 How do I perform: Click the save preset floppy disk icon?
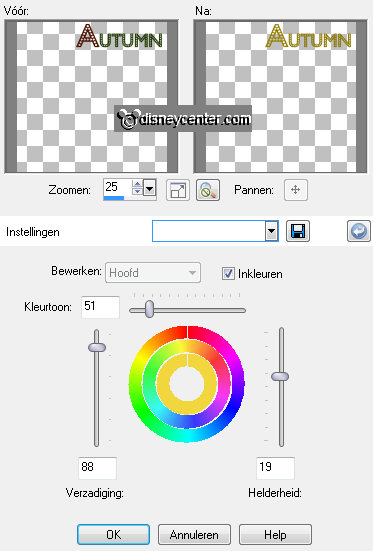(x=298, y=231)
